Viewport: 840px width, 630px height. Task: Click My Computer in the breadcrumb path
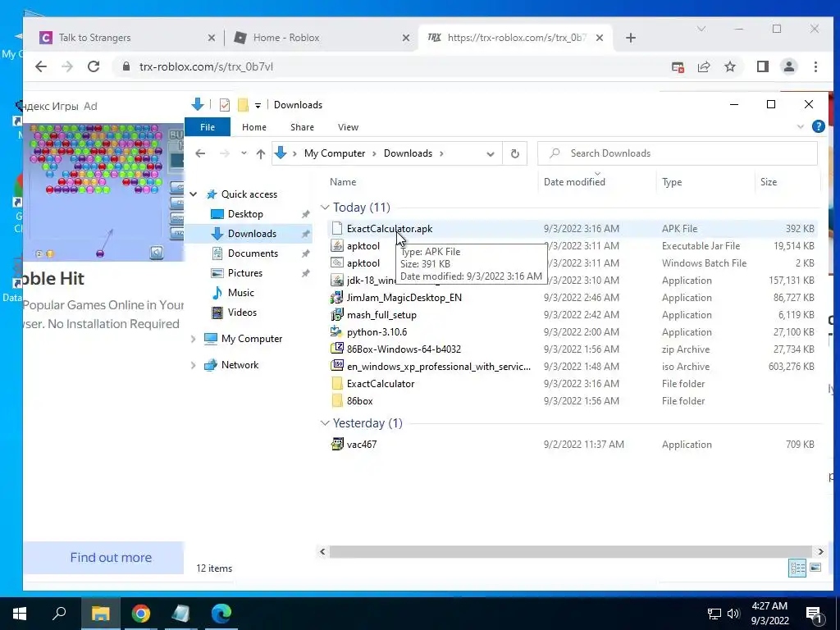(335, 153)
